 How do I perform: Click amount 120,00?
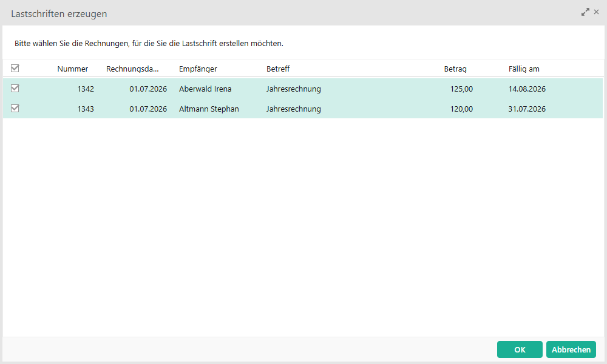[x=461, y=109]
